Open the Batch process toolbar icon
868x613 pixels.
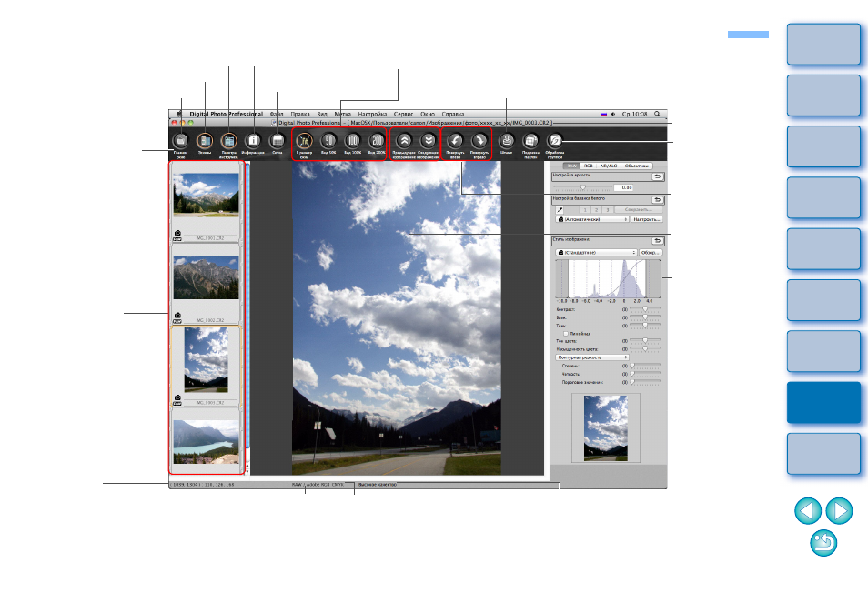(555, 141)
